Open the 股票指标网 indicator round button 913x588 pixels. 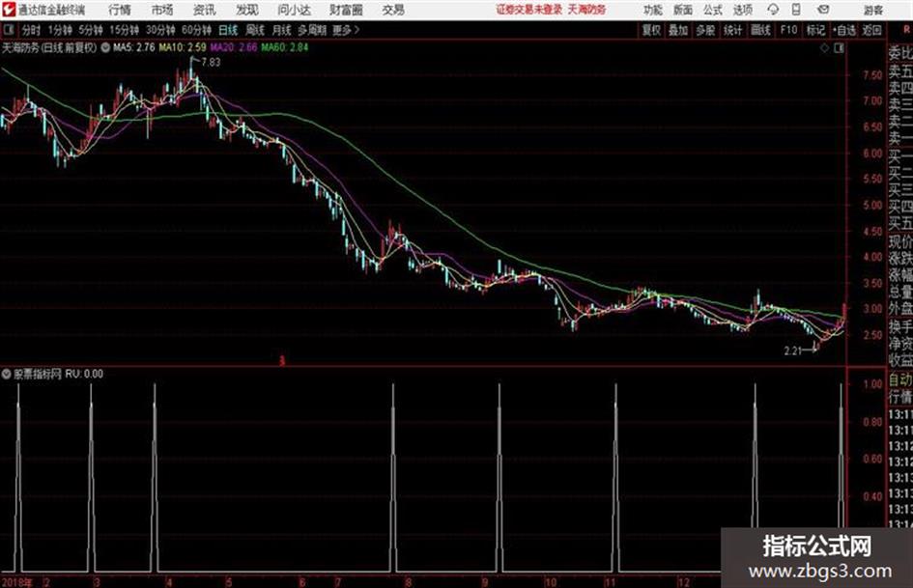6,374
